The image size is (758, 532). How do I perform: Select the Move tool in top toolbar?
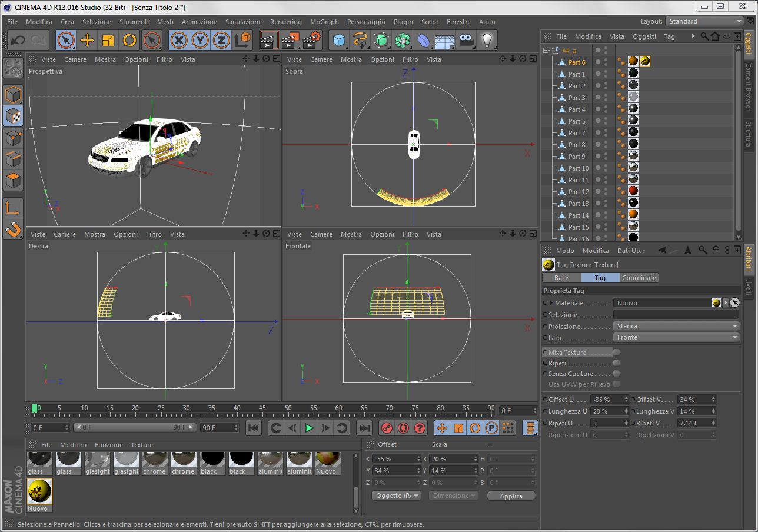87,40
